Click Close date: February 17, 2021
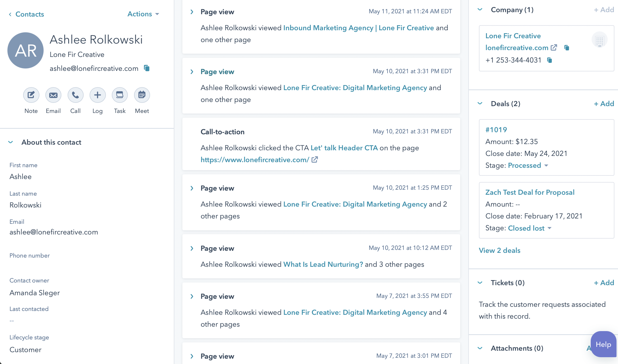Image resolution: width=618 pixels, height=364 pixels. tap(534, 216)
